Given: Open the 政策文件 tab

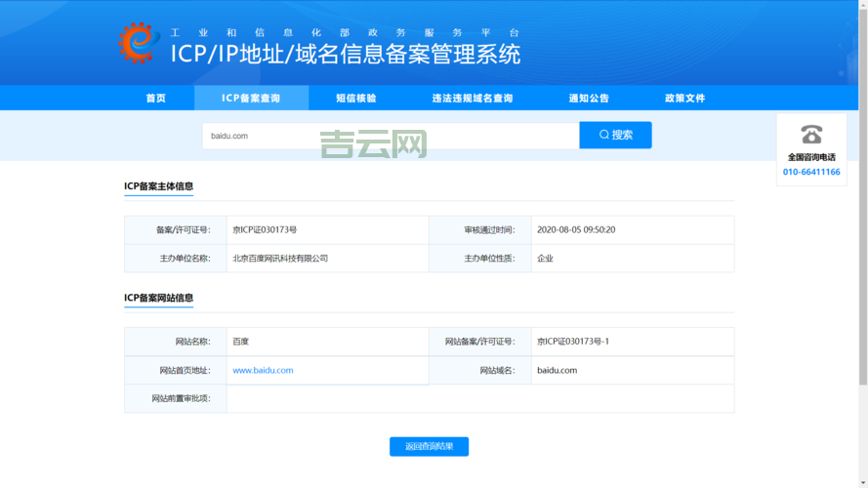Looking at the screenshot, I should click(x=684, y=98).
